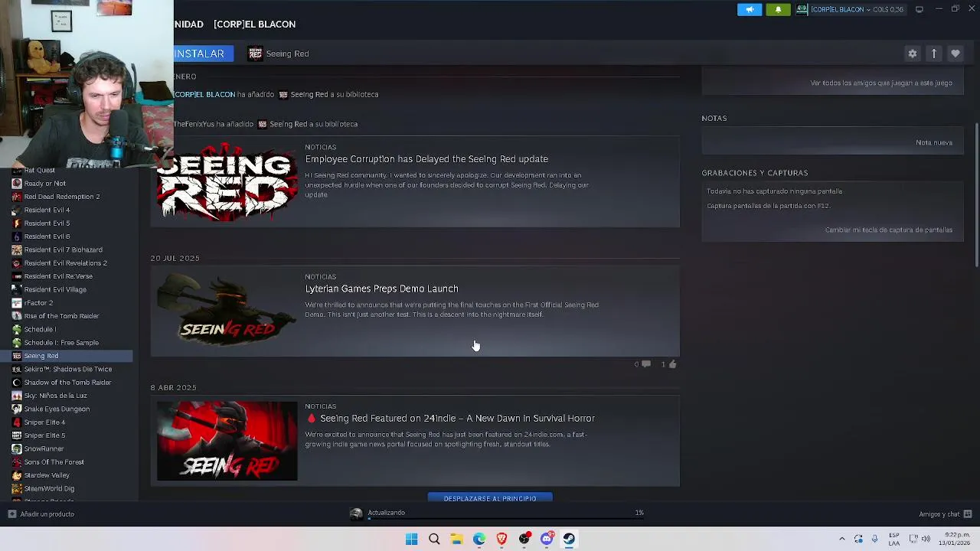The height and width of the screenshot is (551, 980).
Task: Select Sekiro: Shadows Die Twice entry
Action: tap(67, 369)
